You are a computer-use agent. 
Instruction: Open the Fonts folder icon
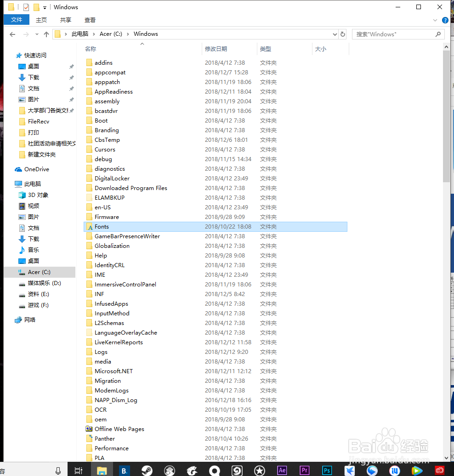[x=89, y=227]
